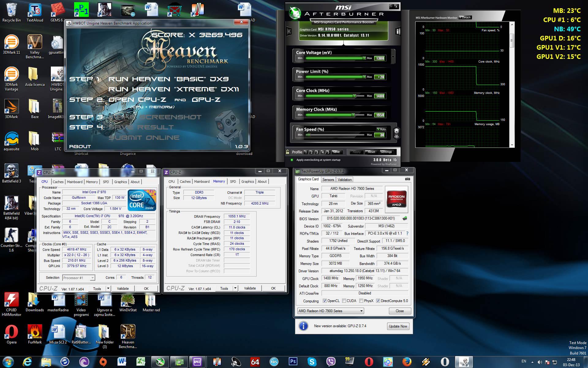This screenshot has height=368, width=588.
Task: Click the Detach button in Hardware Monitor
Action: coord(465,17)
